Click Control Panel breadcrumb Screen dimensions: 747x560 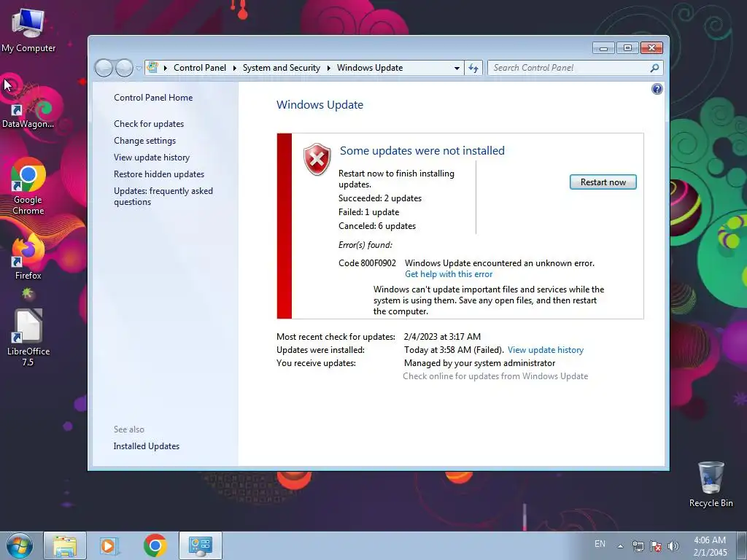point(200,68)
